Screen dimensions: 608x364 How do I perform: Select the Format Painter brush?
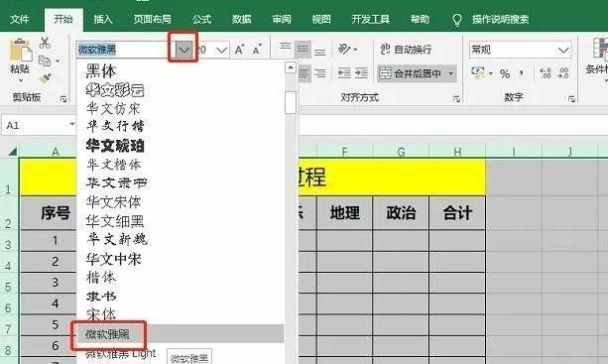coord(45,78)
